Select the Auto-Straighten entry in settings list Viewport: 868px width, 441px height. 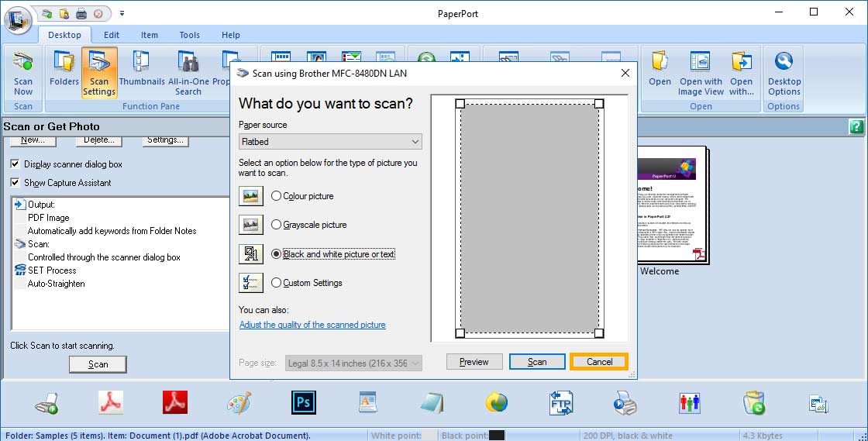pyautogui.click(x=57, y=284)
